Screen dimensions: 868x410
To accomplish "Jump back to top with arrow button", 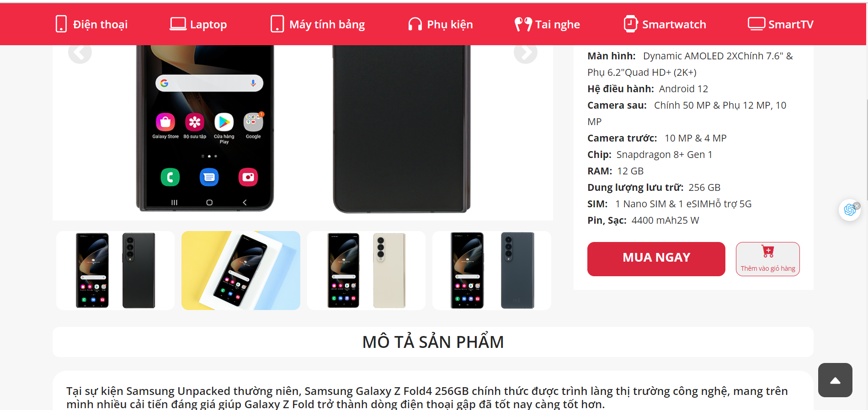I will [835, 380].
